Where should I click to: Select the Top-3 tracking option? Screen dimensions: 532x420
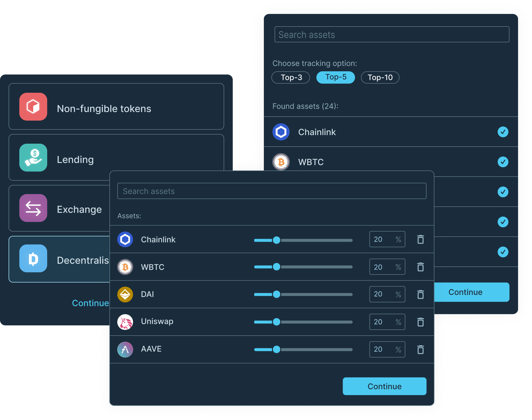(x=291, y=77)
